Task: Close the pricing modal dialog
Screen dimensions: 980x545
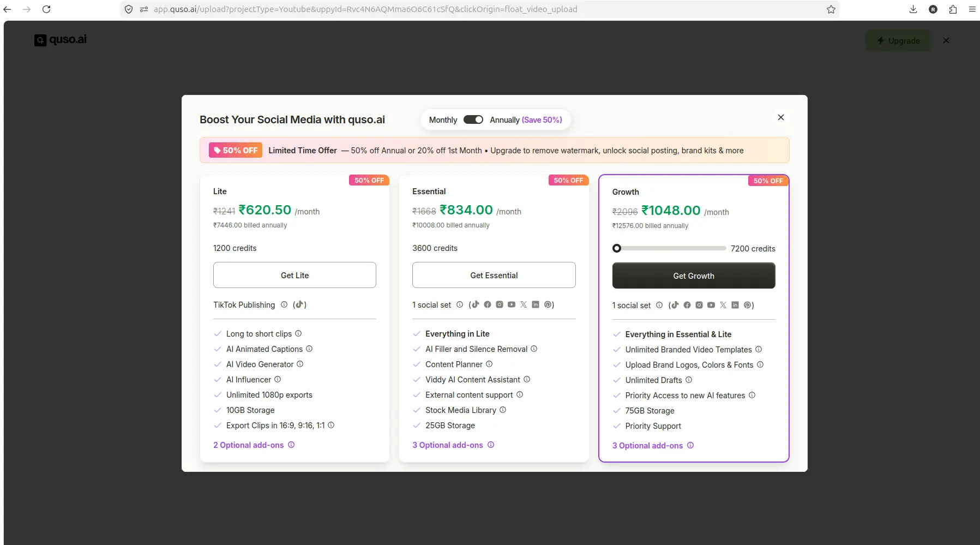Action: click(x=781, y=117)
